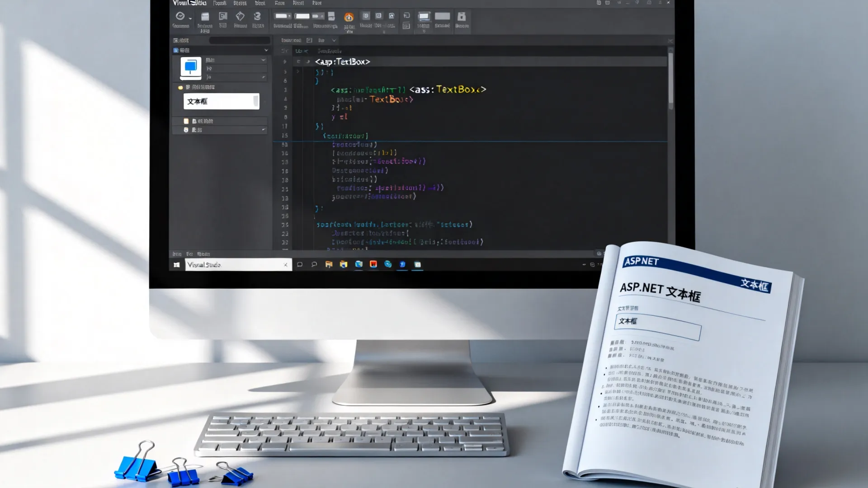Screen dimensions: 868x488
Task: Expand the chevron on the left panel's lock icon row
Action: (x=264, y=130)
